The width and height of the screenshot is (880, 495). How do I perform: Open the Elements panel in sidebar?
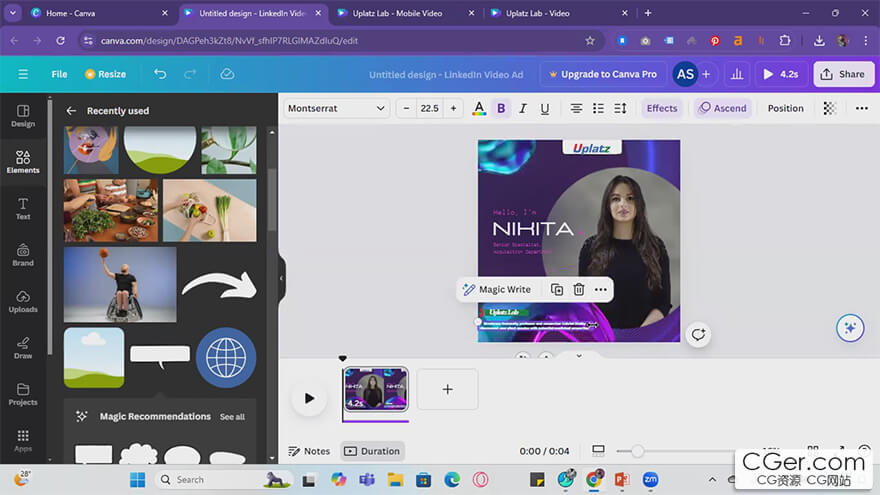[23, 162]
